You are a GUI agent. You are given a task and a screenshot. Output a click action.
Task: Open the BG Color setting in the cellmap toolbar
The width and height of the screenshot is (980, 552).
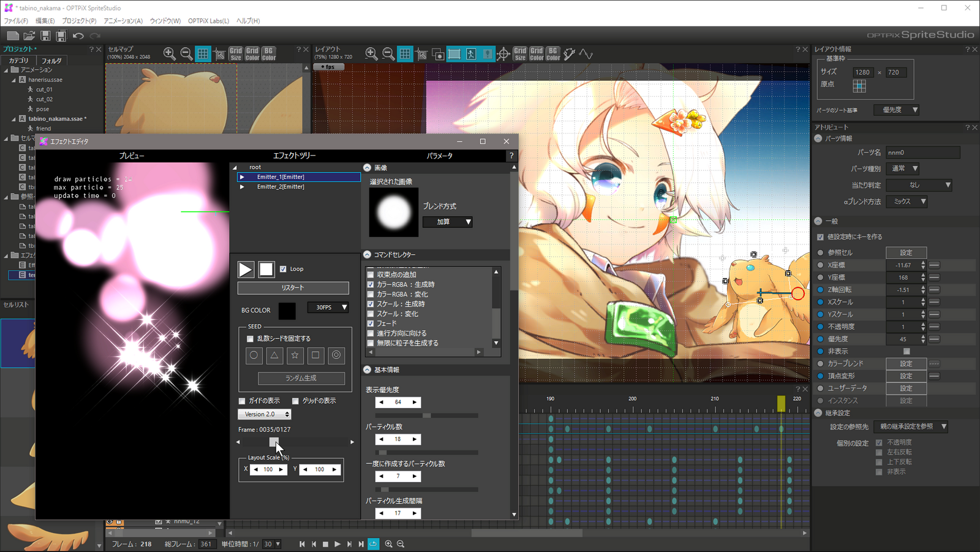click(268, 54)
